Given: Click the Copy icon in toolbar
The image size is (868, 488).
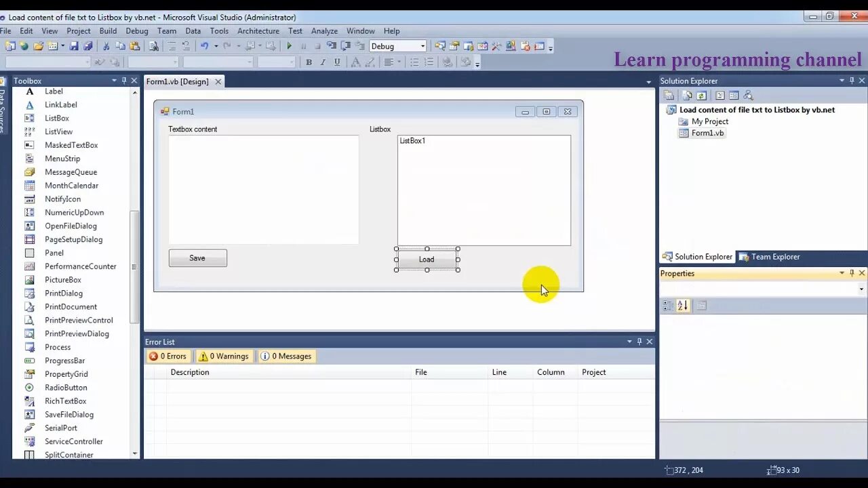Looking at the screenshot, I should [120, 46].
